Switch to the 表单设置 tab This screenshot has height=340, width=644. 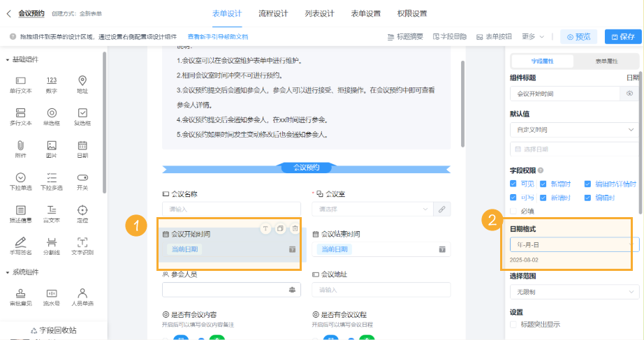[x=365, y=13]
